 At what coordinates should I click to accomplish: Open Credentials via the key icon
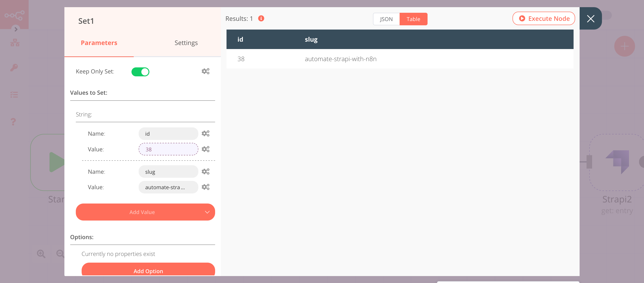pyautogui.click(x=14, y=67)
